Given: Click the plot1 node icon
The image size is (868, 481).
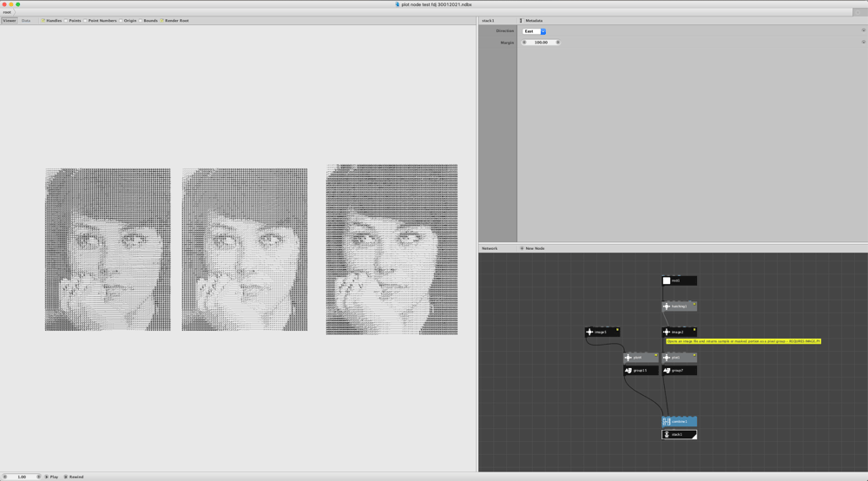Looking at the screenshot, I should [667, 358].
